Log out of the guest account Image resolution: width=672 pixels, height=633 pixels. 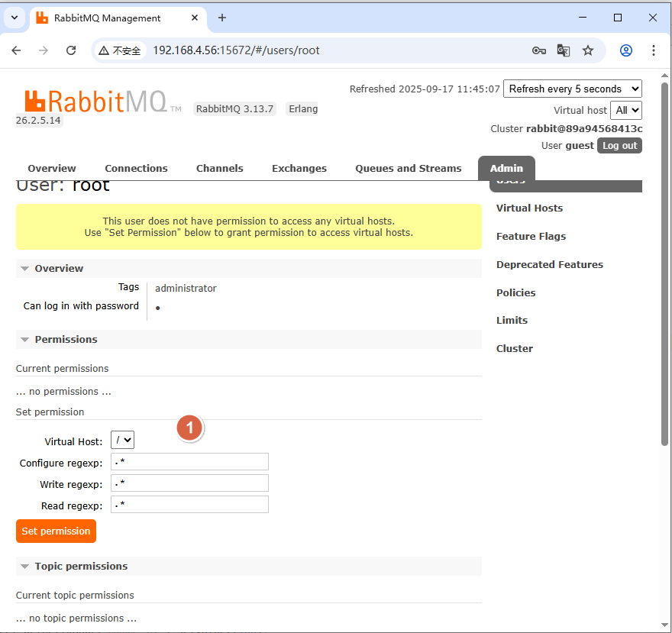point(619,146)
